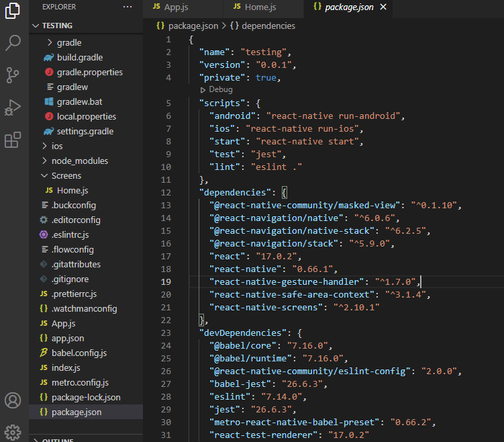Open the Run and Debug view icon

pyautogui.click(x=13, y=107)
